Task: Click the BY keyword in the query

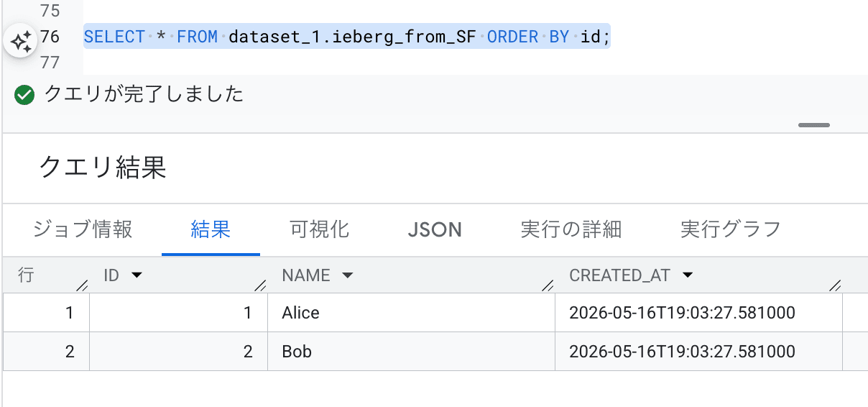Action: [560, 37]
